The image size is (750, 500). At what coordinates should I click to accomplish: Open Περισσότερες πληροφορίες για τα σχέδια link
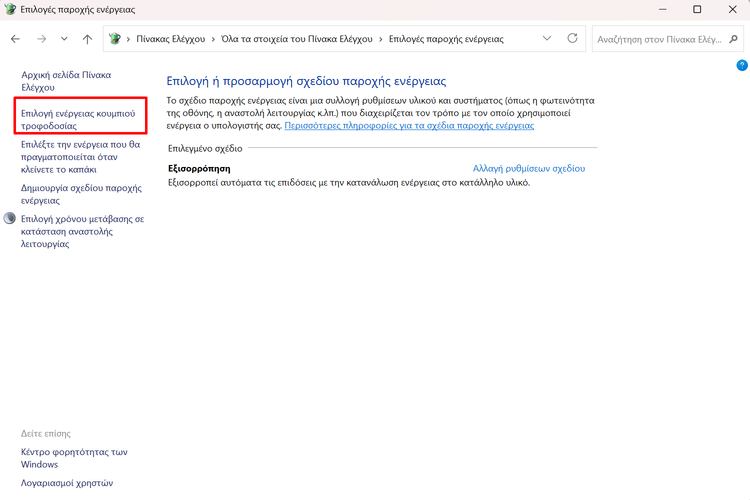(x=409, y=126)
